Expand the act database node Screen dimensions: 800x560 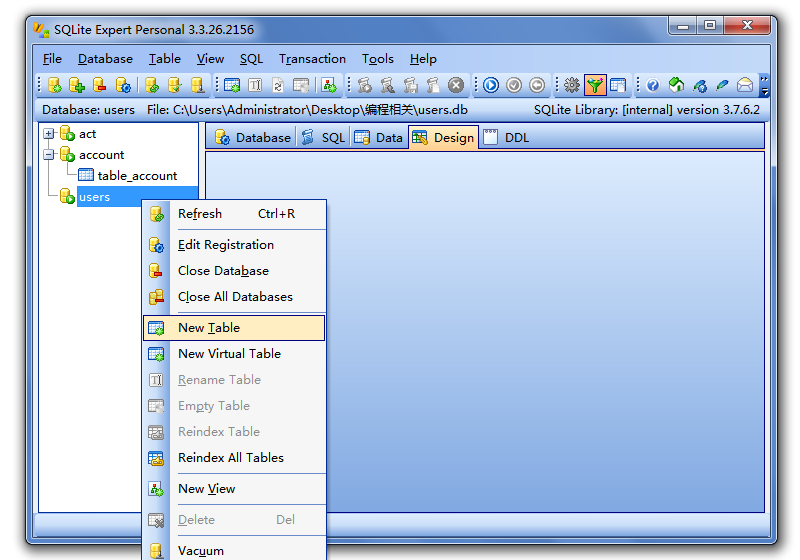pos(49,134)
